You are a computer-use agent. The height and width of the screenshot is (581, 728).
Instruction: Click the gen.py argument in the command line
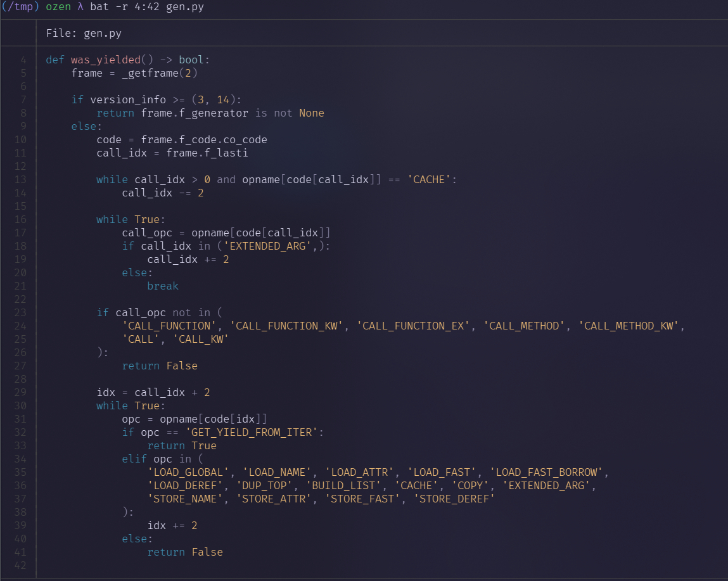click(185, 7)
